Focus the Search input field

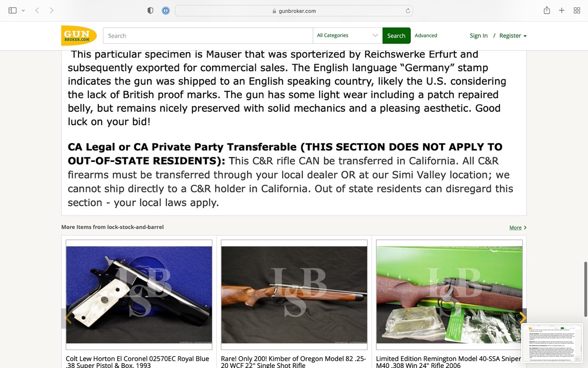pyautogui.click(x=208, y=35)
